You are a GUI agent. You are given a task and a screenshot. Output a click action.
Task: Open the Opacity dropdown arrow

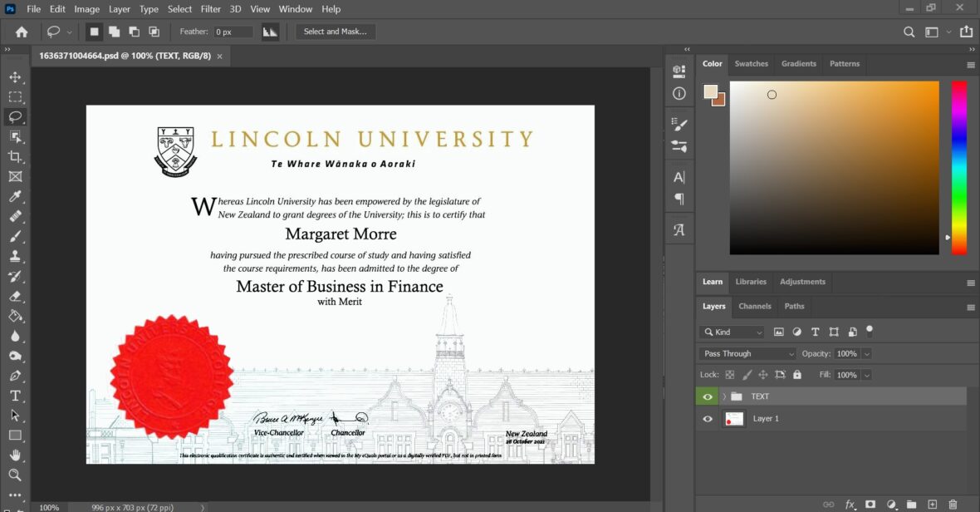[x=866, y=353]
